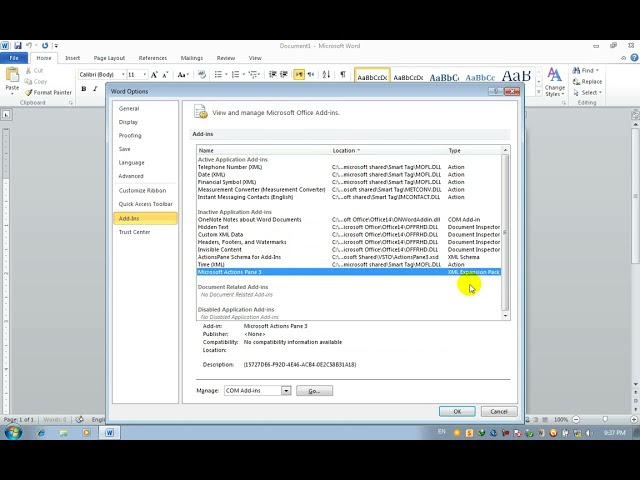Click the Decrease Indent icon
640x480 pixels.
tap(273, 74)
